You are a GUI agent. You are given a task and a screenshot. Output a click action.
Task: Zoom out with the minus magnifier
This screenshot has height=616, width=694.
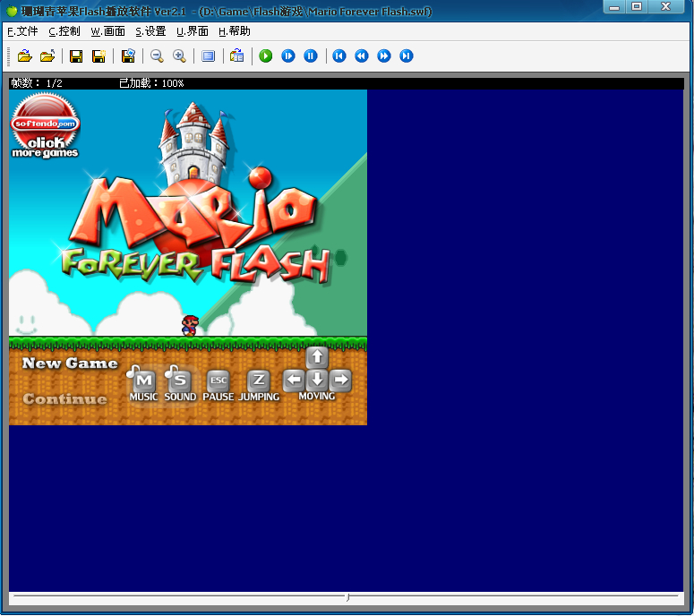click(157, 56)
